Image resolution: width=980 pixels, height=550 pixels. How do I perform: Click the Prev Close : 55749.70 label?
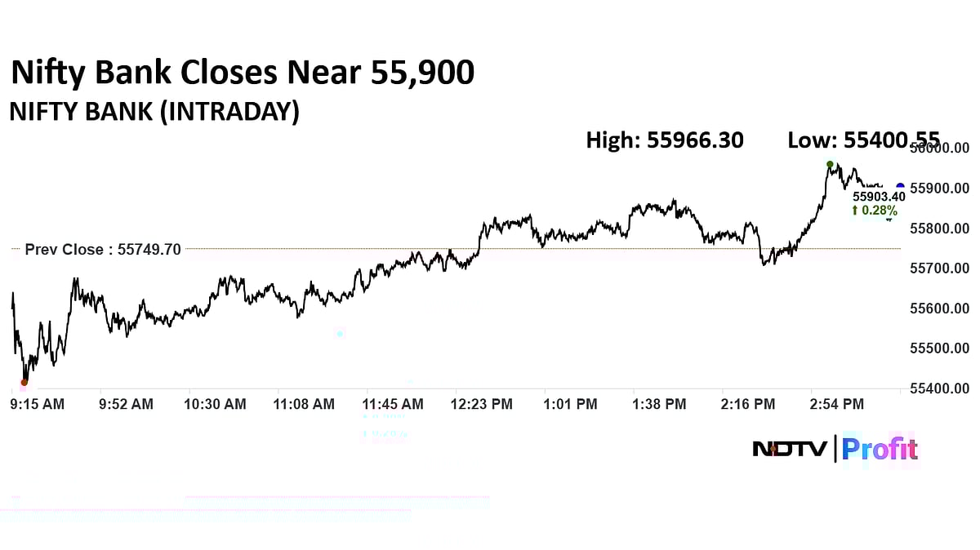tap(103, 250)
